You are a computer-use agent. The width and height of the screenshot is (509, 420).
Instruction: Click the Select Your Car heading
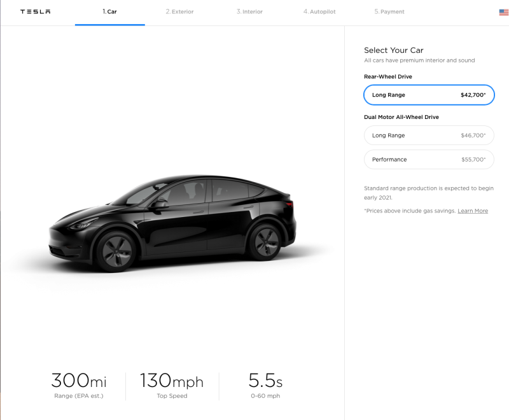[393, 50]
